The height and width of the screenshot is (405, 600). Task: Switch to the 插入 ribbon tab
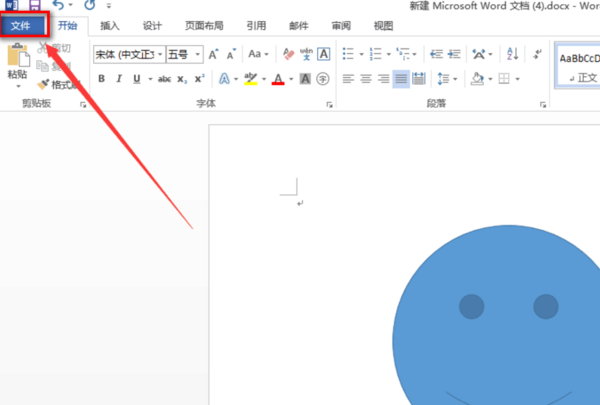[110, 26]
